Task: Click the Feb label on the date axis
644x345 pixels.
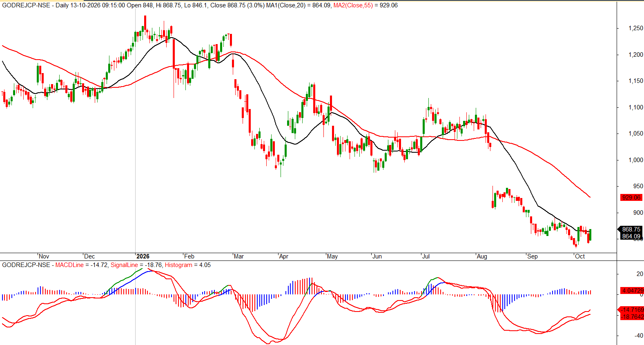Action: pos(189,256)
